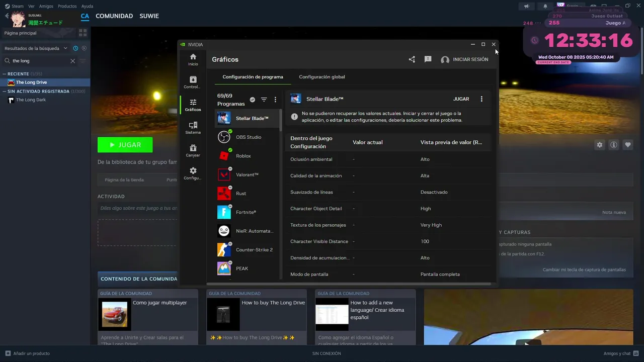Click the share icon in the Gráficos header
The width and height of the screenshot is (644, 362).
click(412, 59)
